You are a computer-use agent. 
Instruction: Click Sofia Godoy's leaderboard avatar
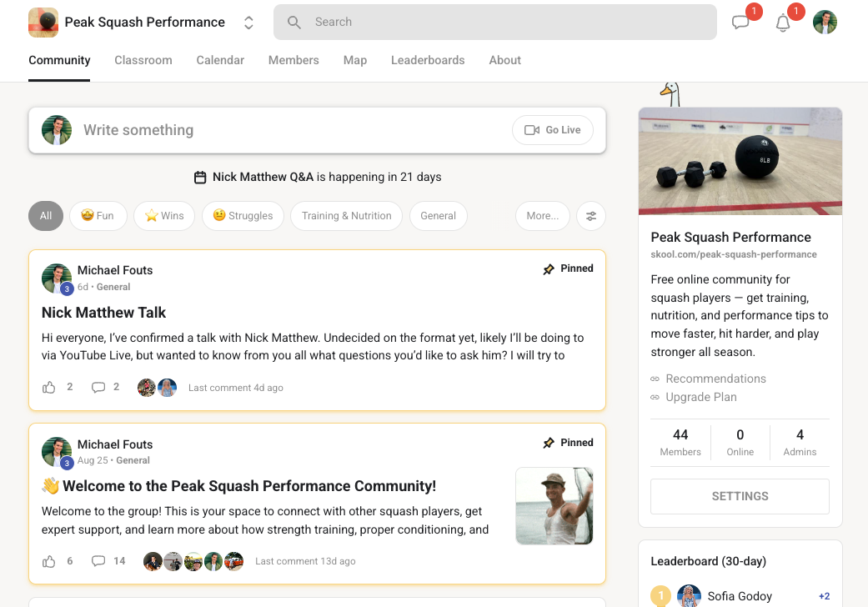coord(690,596)
